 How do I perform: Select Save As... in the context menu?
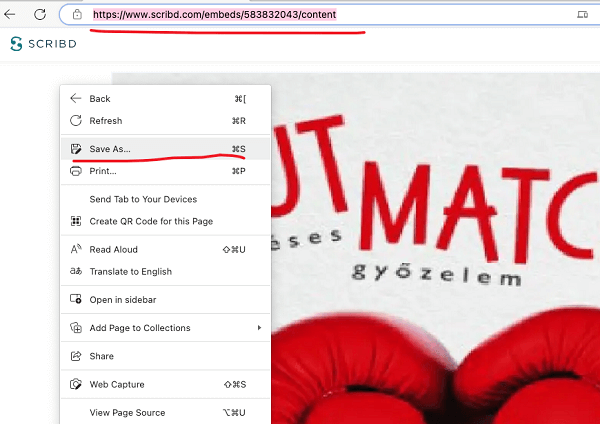[x=165, y=149]
